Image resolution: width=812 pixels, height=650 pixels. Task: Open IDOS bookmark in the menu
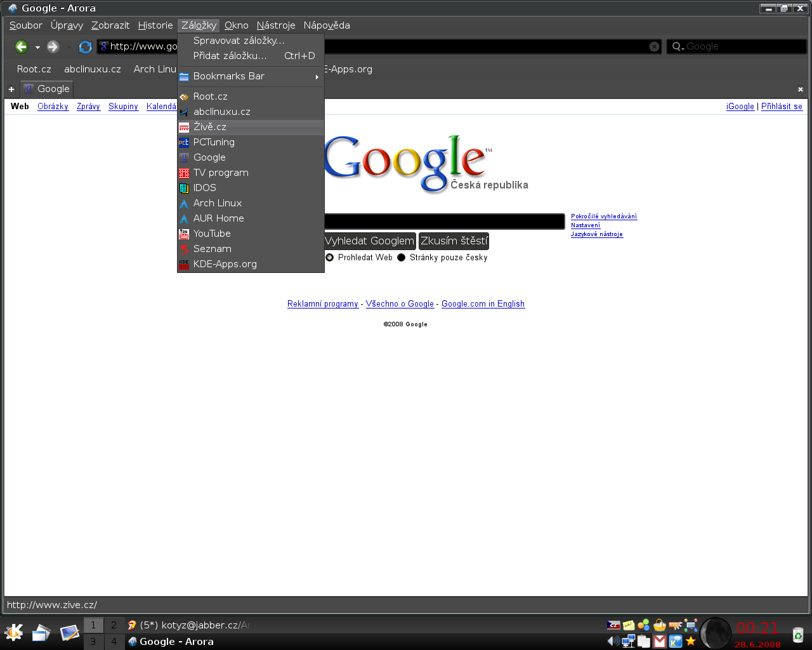pyautogui.click(x=251, y=188)
